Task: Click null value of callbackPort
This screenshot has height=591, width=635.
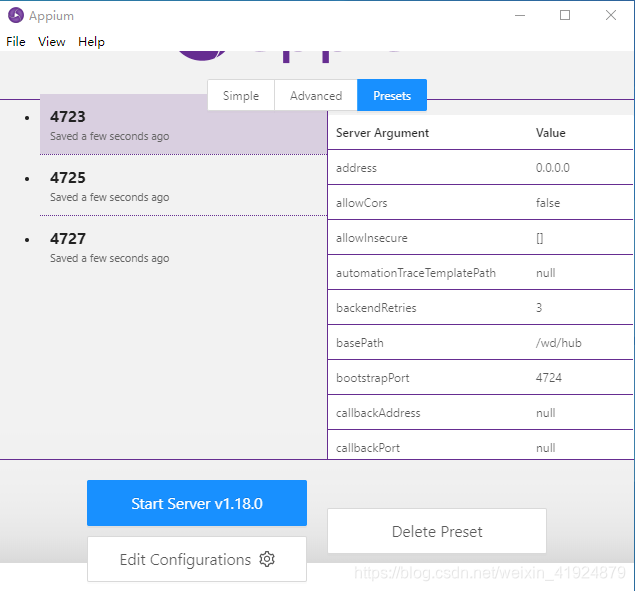Action: click(x=546, y=448)
